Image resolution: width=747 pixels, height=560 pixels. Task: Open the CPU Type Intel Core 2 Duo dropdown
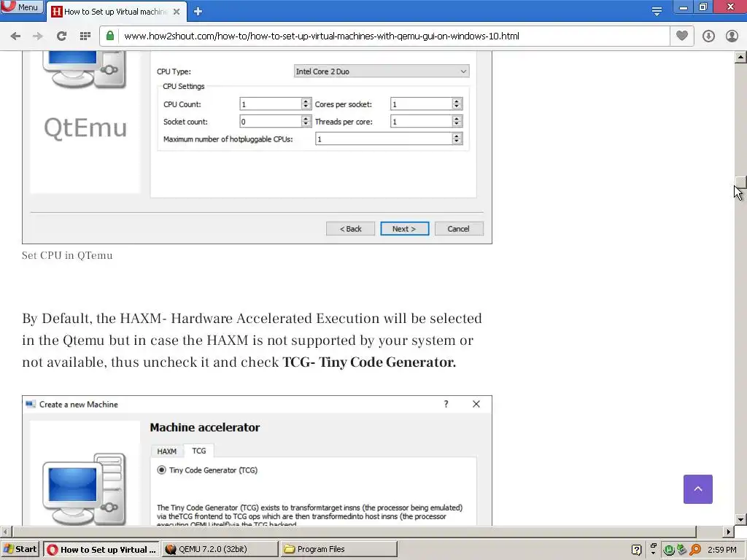pyautogui.click(x=381, y=71)
